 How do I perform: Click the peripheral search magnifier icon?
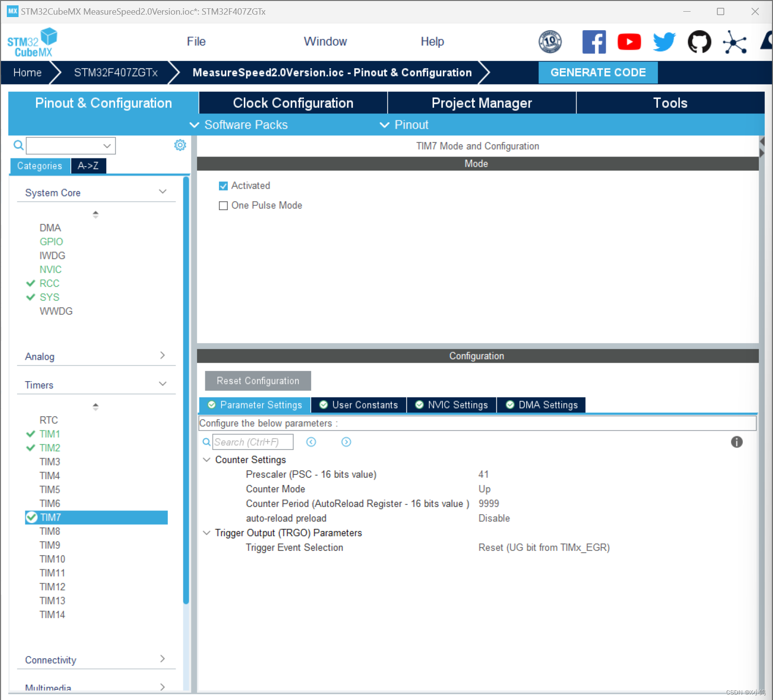click(18, 145)
